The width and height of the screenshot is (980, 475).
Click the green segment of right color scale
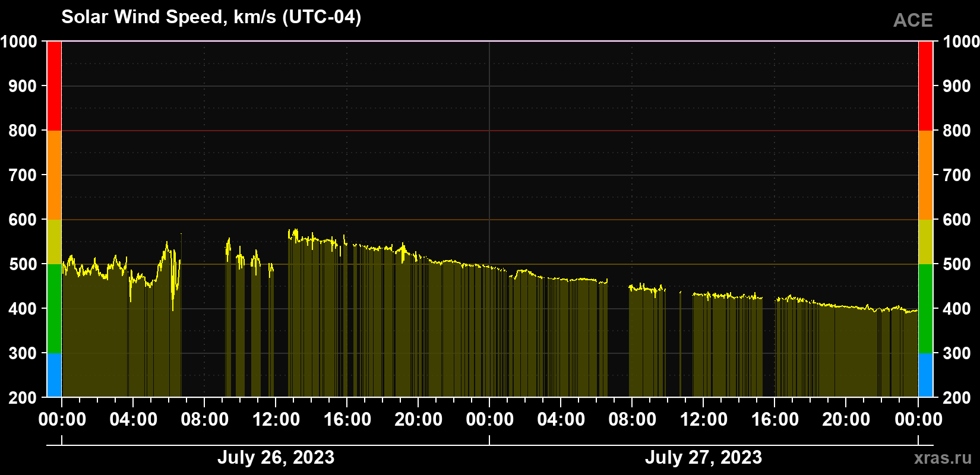[x=925, y=309]
